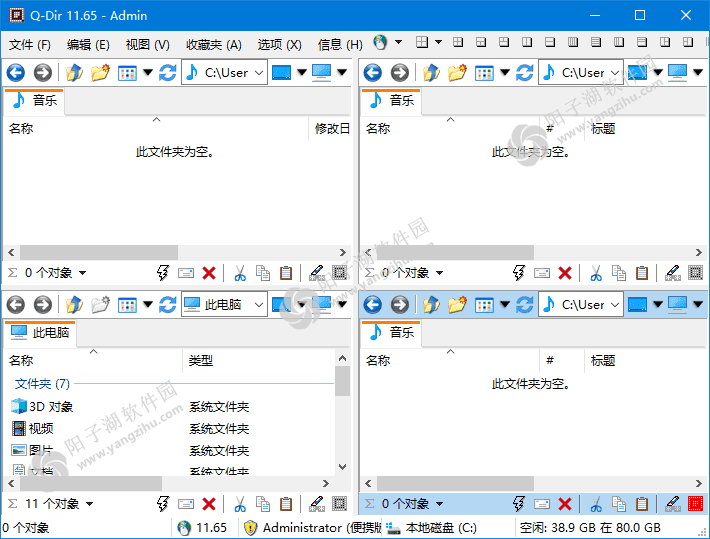Create new folder in bottom-right pane
Viewport: 710px width, 539px height.
tap(457, 304)
